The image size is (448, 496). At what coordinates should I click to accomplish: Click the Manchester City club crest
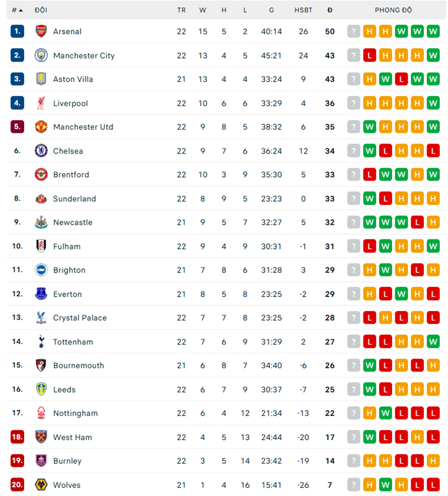coord(41,55)
